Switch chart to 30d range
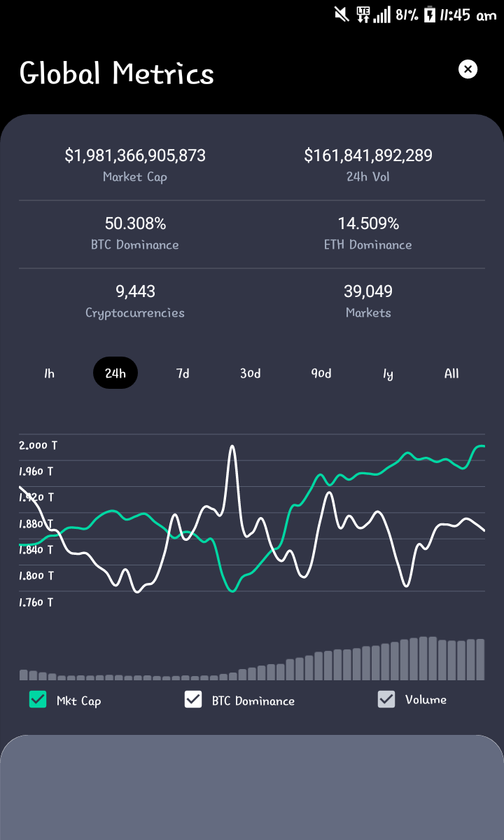Image resolution: width=504 pixels, height=840 pixels. tap(251, 373)
